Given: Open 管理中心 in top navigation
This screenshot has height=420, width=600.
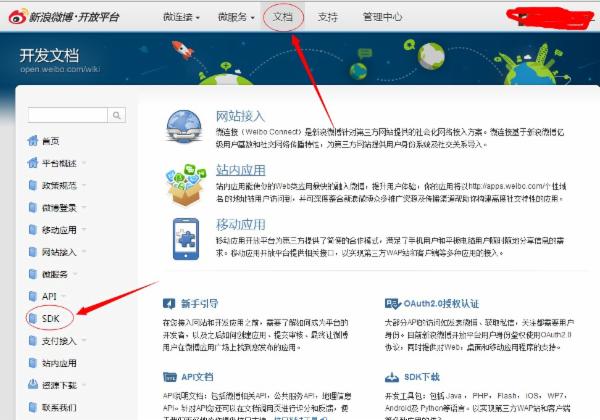Looking at the screenshot, I should [x=382, y=17].
